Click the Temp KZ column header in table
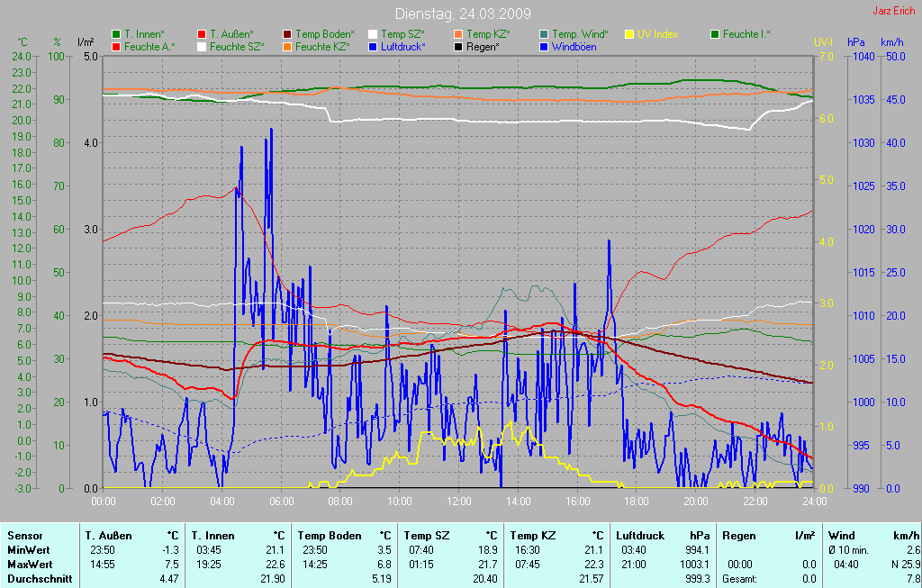Viewport: 922px width, 588px height. pos(533,536)
